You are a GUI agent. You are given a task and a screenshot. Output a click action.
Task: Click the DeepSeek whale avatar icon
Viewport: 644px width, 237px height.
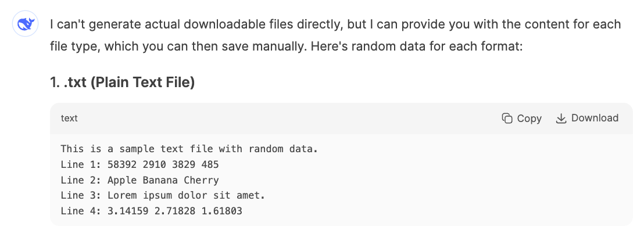(x=26, y=24)
